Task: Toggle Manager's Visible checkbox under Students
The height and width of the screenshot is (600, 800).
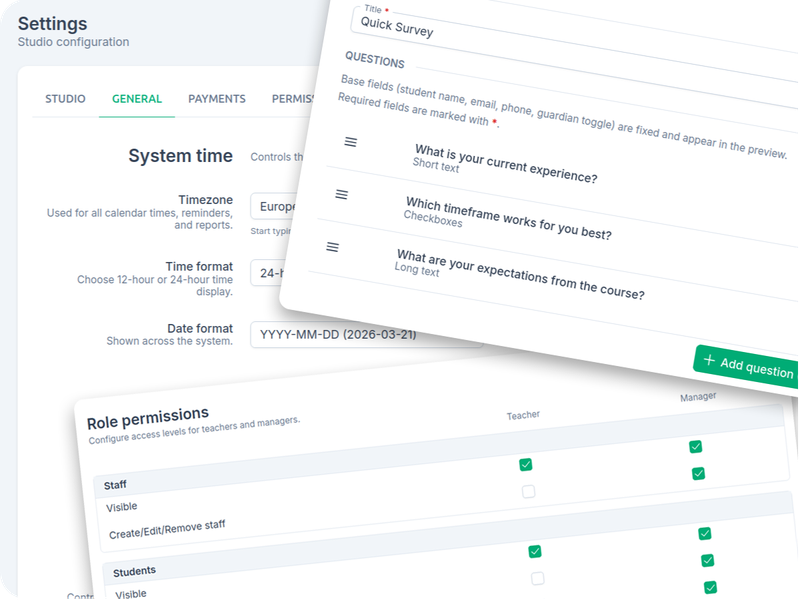Action: [x=704, y=534]
